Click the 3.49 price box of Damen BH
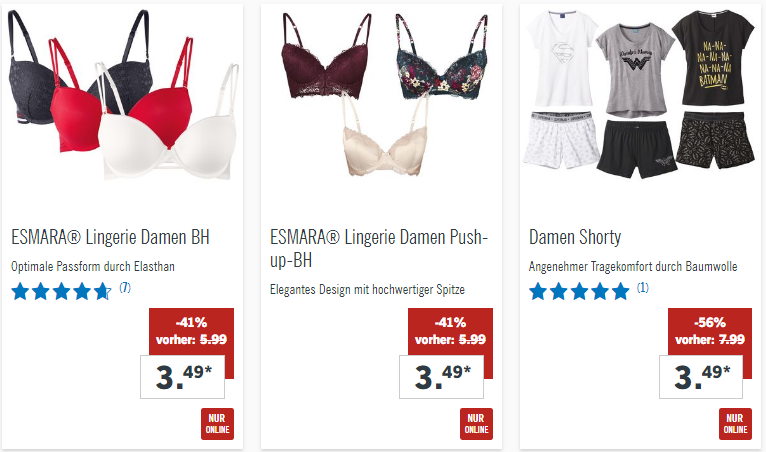This screenshot has width=766, height=452. pyautogui.click(x=183, y=377)
